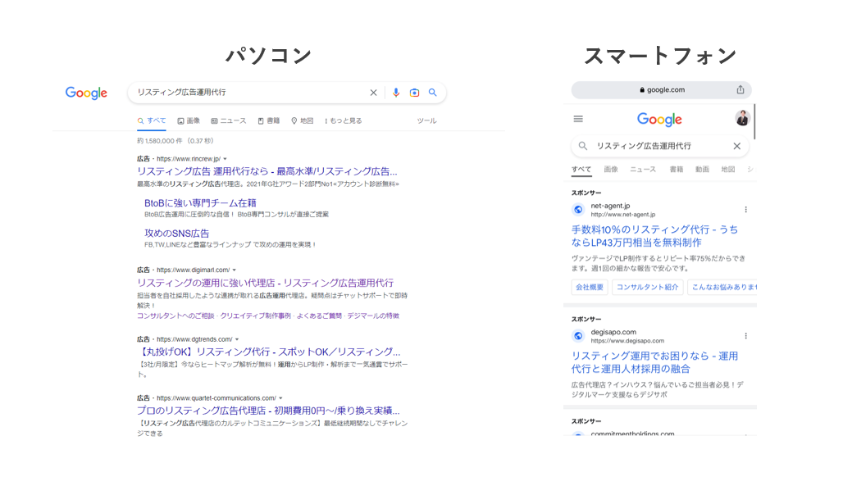The height and width of the screenshot is (504, 843).
Task: Switch to the ニュース tab on smartphone
Action: click(x=643, y=170)
